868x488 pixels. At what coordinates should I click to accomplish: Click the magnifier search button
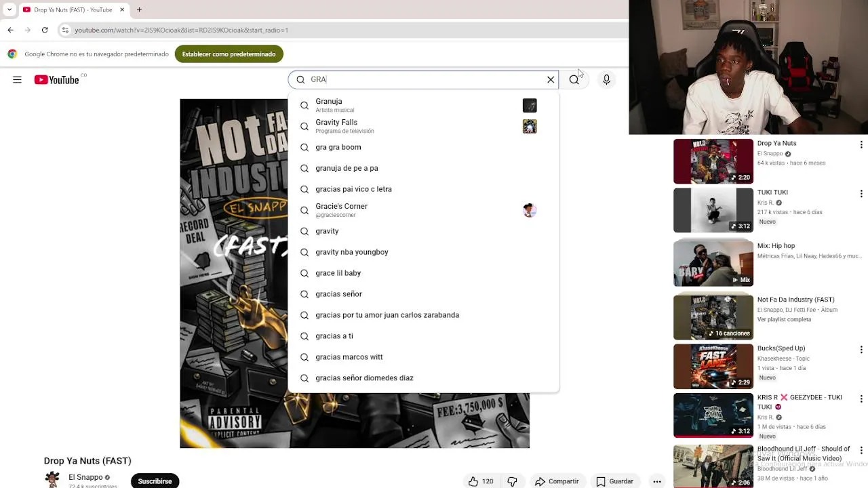(574, 80)
